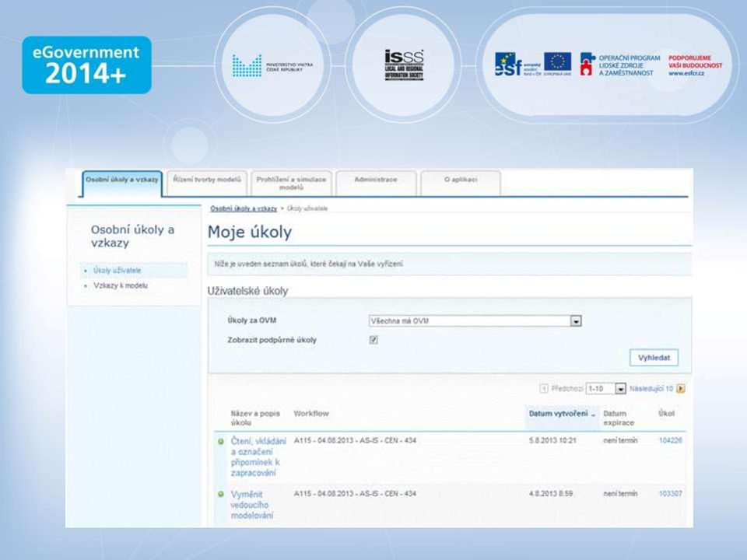Click Osobní úkoly a vzkazy breadcrumb link
747x560 pixels.
(244, 208)
